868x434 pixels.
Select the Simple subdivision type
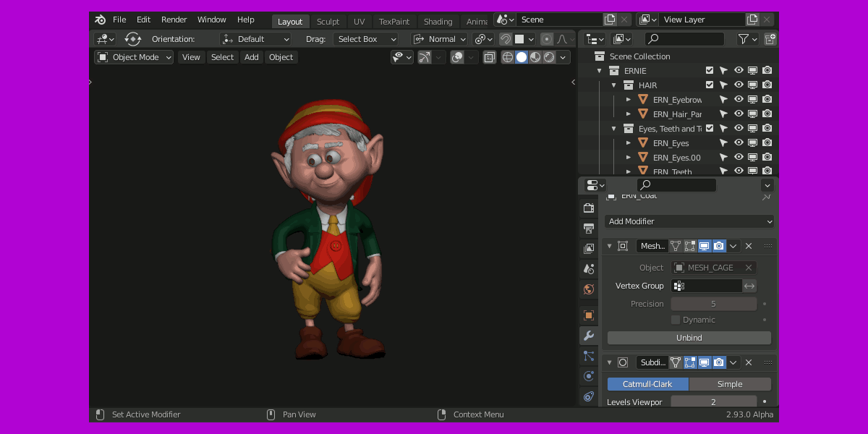pyautogui.click(x=730, y=384)
